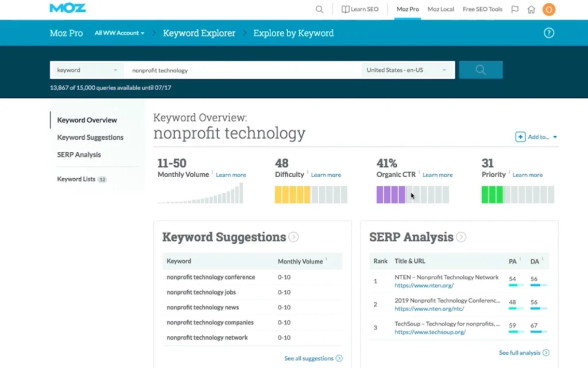Click the Add to plus icon
588x368 pixels.
[520, 137]
